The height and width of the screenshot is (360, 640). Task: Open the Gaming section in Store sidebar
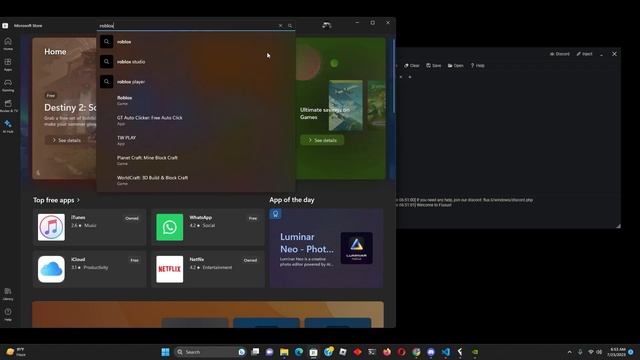(8, 85)
